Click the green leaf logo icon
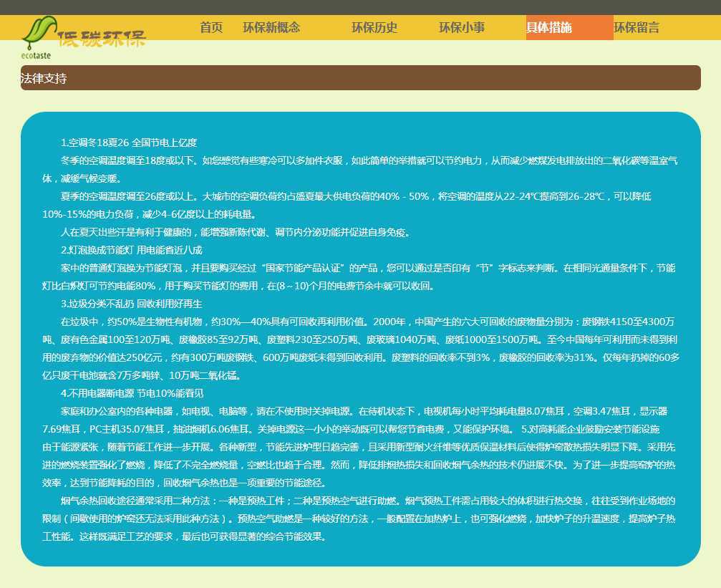 [x=38, y=32]
